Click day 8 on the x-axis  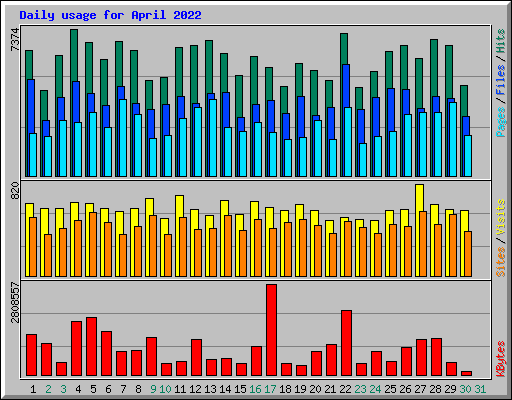[x=138, y=389]
